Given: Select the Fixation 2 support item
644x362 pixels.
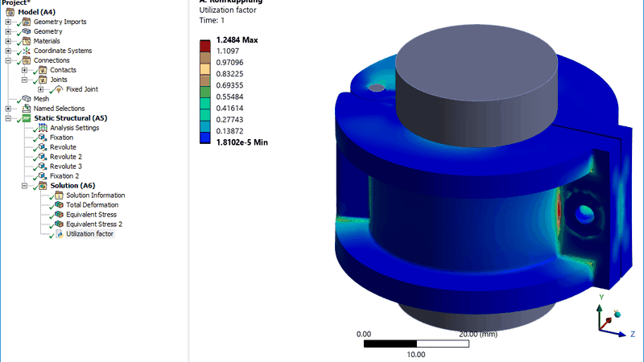Looking at the screenshot, I should click(64, 176).
